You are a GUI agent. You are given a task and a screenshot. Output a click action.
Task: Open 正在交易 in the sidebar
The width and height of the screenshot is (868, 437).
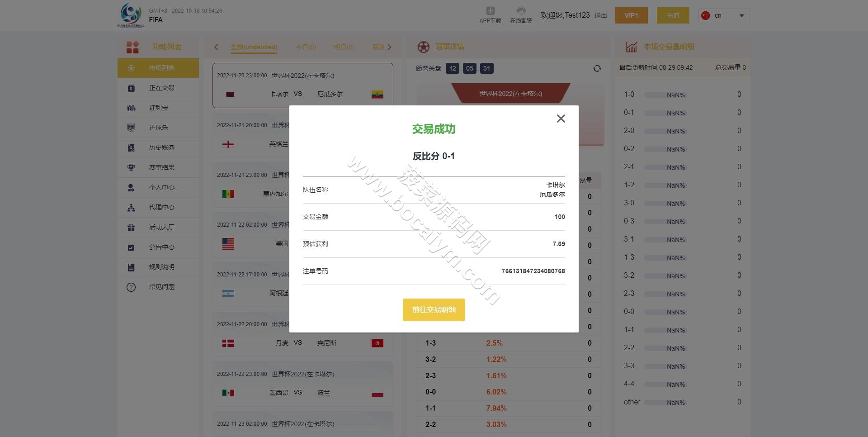pyautogui.click(x=158, y=88)
